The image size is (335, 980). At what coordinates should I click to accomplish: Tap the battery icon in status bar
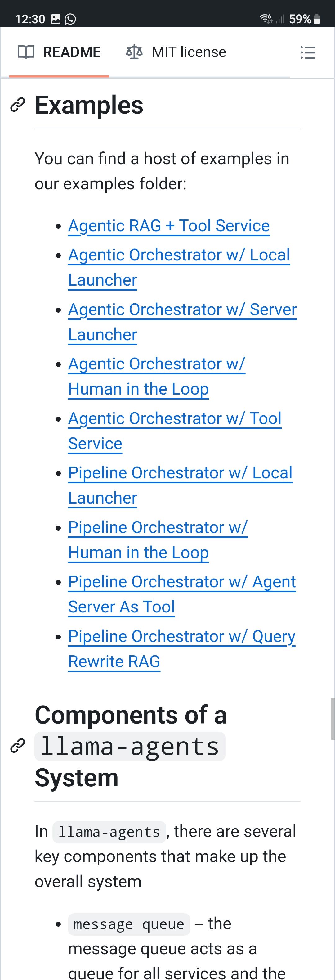pos(317,19)
